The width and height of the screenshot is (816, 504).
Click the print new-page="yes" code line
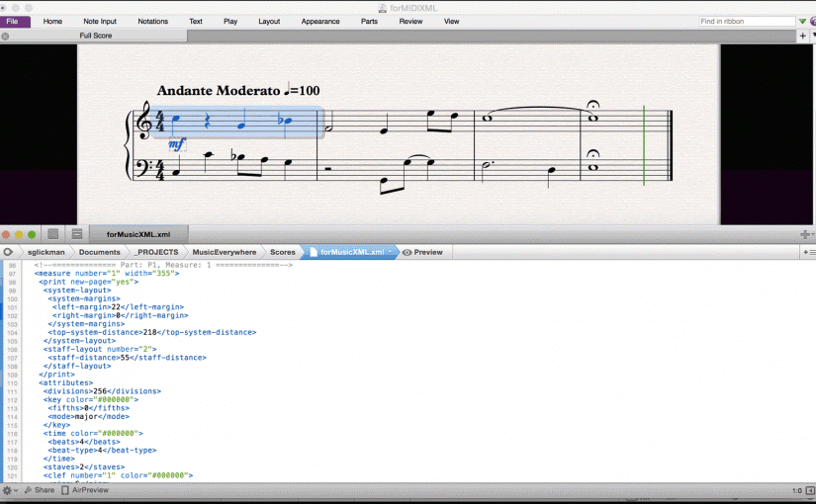88,282
